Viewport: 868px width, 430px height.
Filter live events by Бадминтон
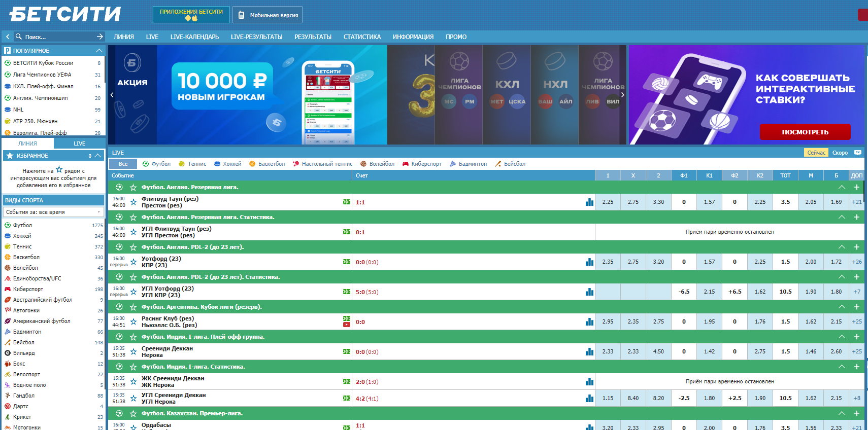(x=468, y=164)
